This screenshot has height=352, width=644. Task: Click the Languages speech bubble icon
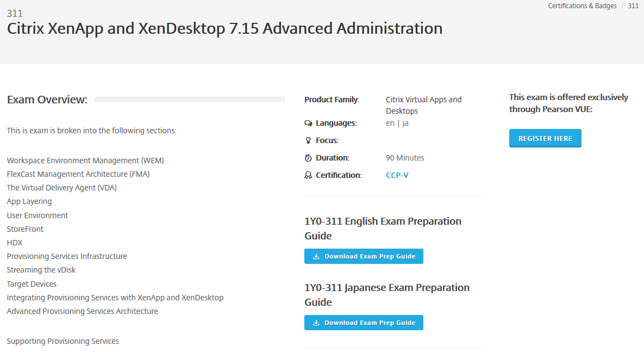click(308, 123)
